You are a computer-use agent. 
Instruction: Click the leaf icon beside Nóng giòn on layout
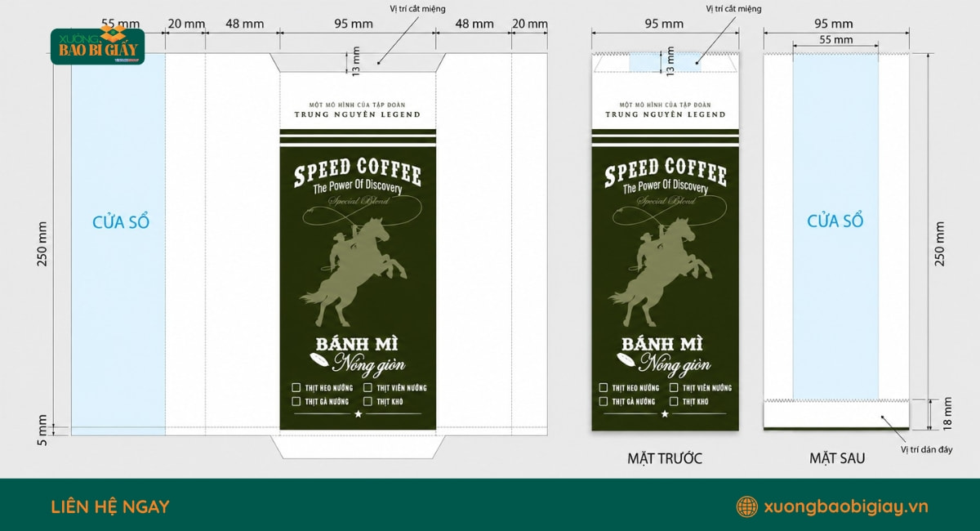pos(318,361)
